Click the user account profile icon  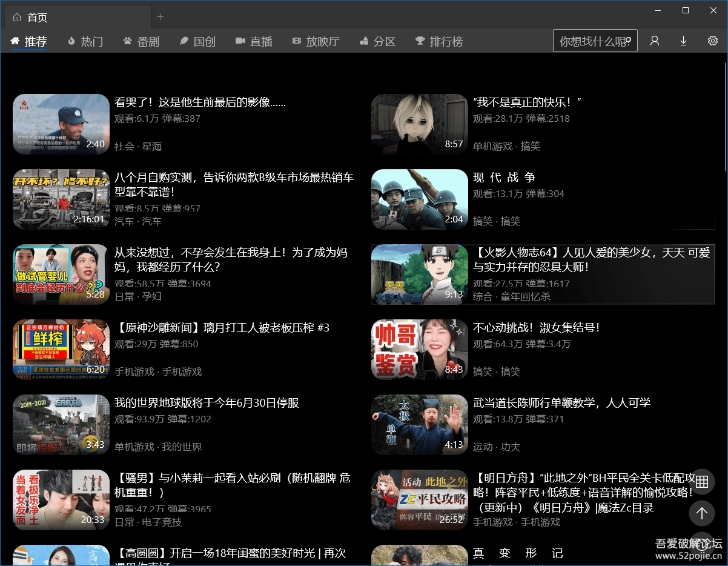coord(655,41)
